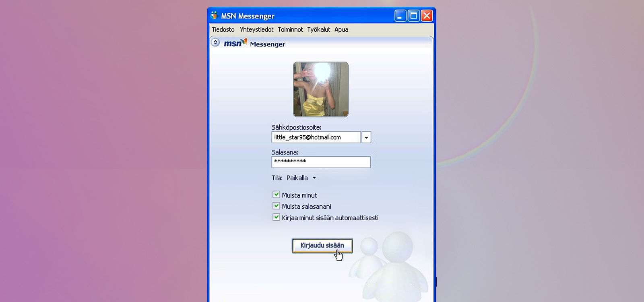644x302 pixels.
Task: Click the user display picture
Action: click(x=321, y=89)
